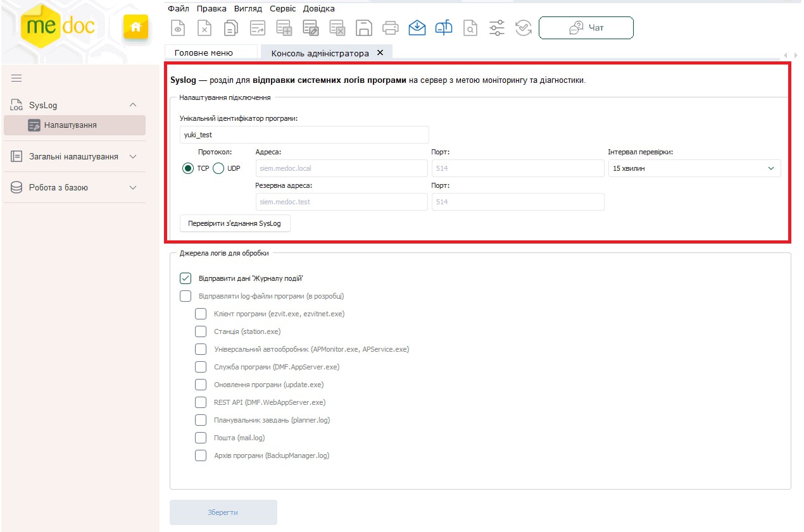Expand 'Робота з базою' sidebar section

(x=74, y=187)
